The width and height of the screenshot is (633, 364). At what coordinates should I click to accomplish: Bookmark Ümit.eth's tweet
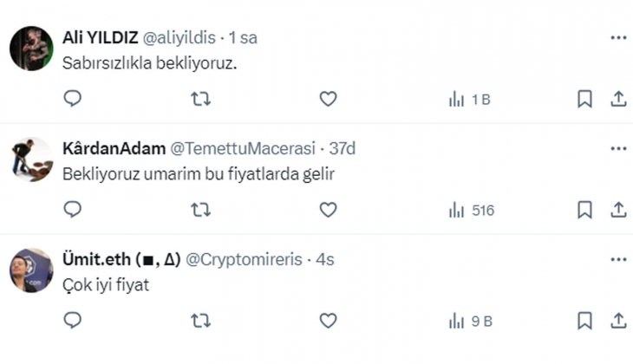pyautogui.click(x=584, y=321)
